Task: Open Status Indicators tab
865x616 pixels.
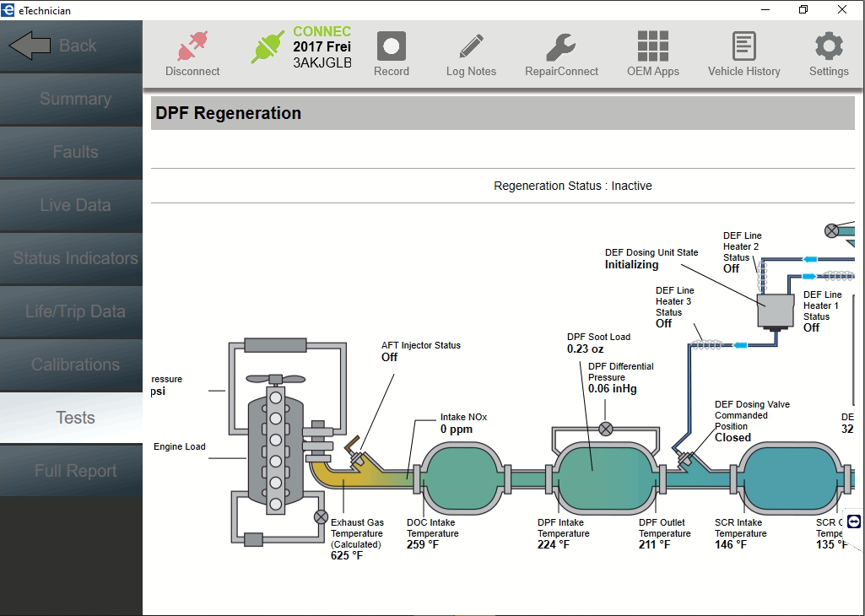Action: pyautogui.click(x=71, y=259)
